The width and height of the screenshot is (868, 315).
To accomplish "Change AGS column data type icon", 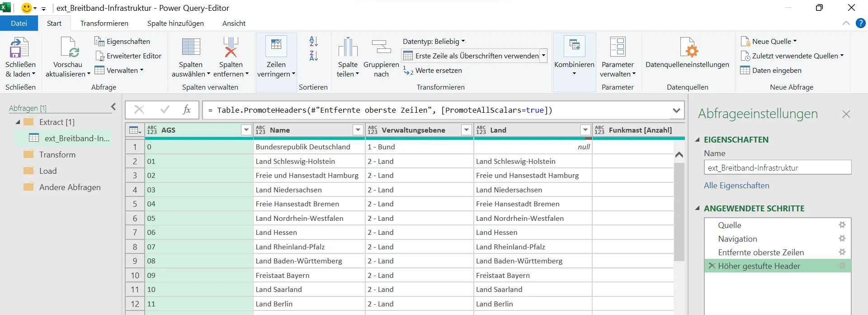I will coord(152,130).
